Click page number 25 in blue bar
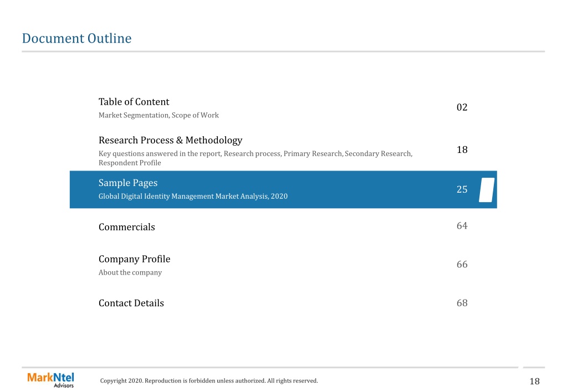The height and width of the screenshot is (392, 567). pyautogui.click(x=462, y=189)
